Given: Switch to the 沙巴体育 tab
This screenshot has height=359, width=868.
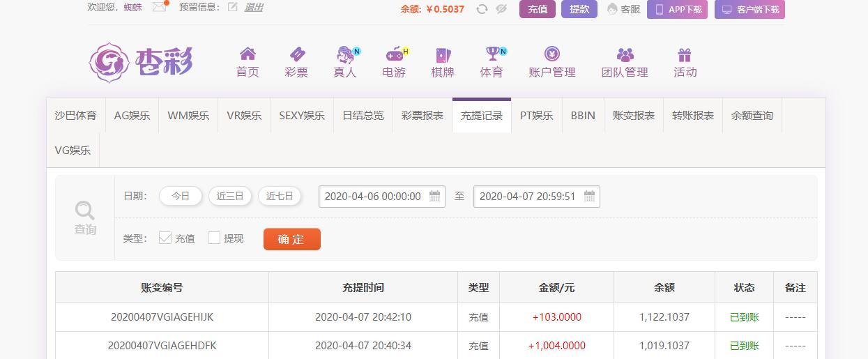Looking at the screenshot, I should (x=76, y=115).
